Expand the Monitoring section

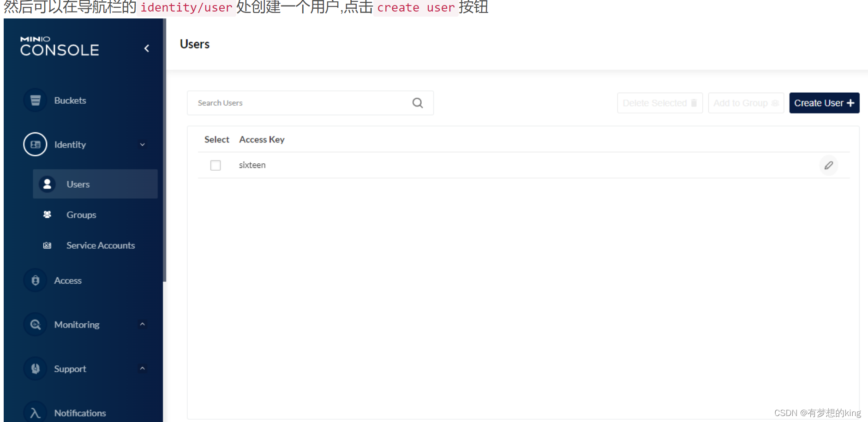coord(143,324)
